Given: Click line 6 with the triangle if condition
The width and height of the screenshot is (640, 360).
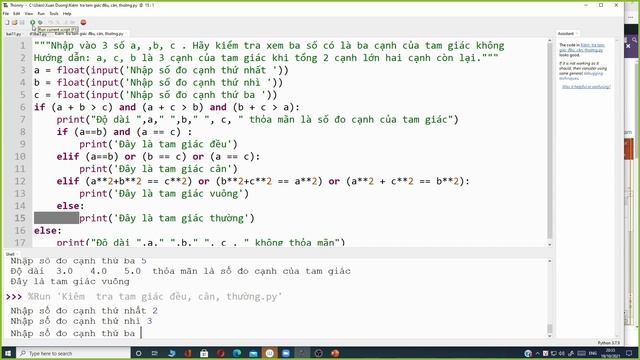Looking at the screenshot, I should coord(167,107).
